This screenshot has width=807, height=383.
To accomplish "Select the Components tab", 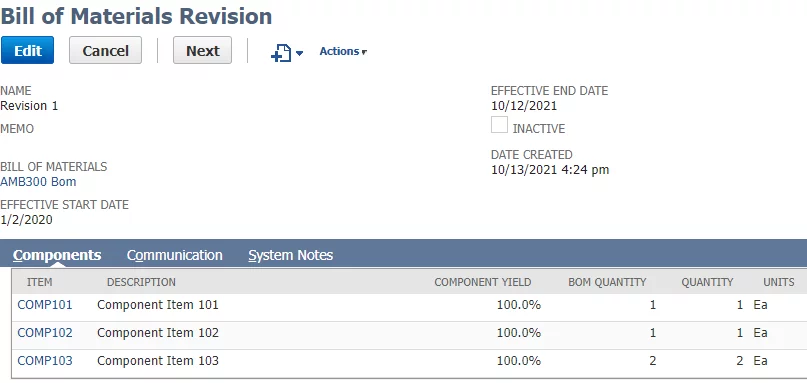I will click(57, 255).
